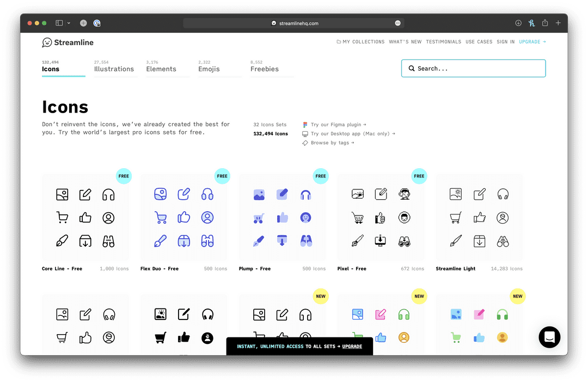Toggle the browser sidebar
Image resolution: width=588 pixels, height=382 pixels.
pyautogui.click(x=58, y=23)
